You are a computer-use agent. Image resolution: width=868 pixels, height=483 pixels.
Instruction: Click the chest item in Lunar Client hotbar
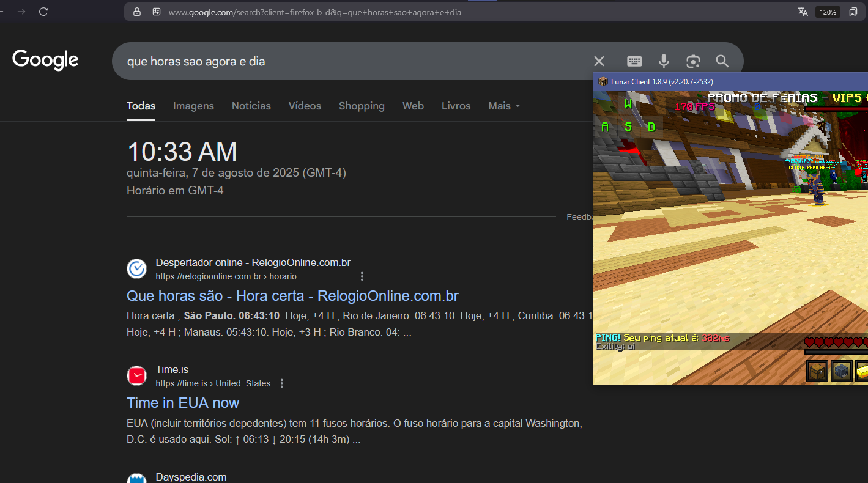(x=817, y=371)
